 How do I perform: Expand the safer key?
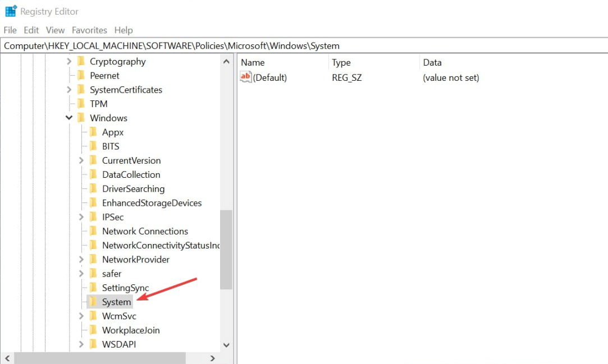pos(81,273)
